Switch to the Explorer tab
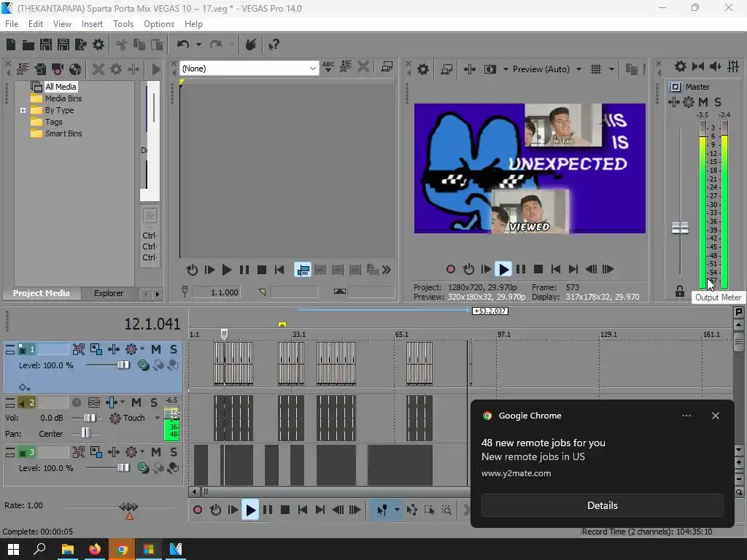This screenshot has width=747, height=560. 109,293
